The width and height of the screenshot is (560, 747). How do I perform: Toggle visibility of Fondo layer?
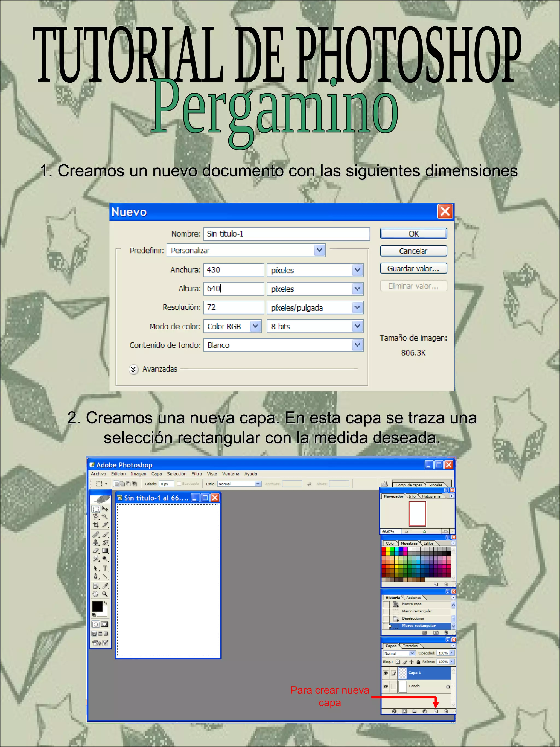click(386, 687)
